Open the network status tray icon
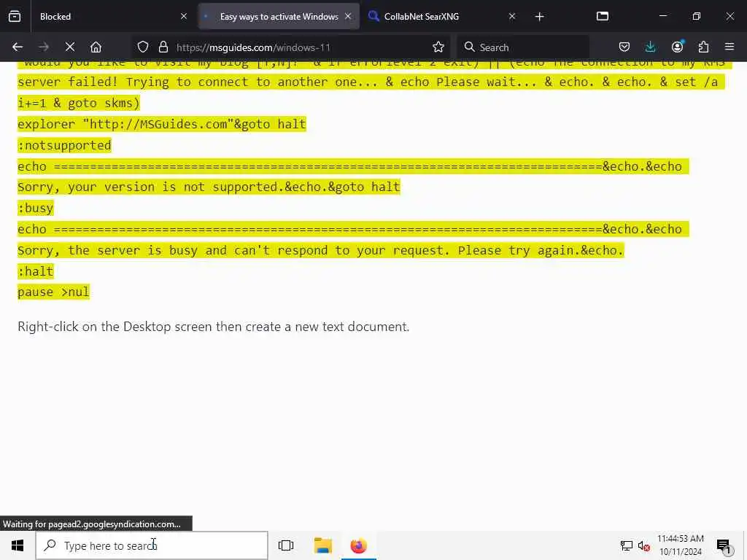Viewport: 747px width, 560px height. tap(627, 545)
